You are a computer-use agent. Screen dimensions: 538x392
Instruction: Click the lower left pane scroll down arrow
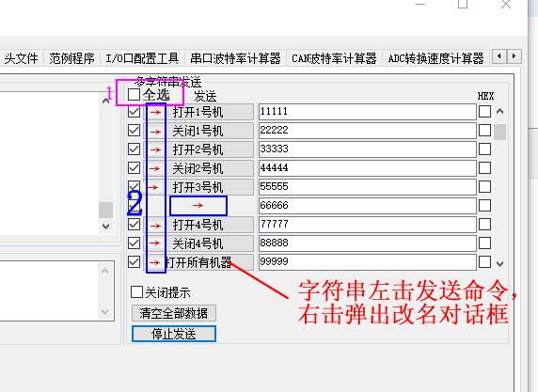[105, 312]
